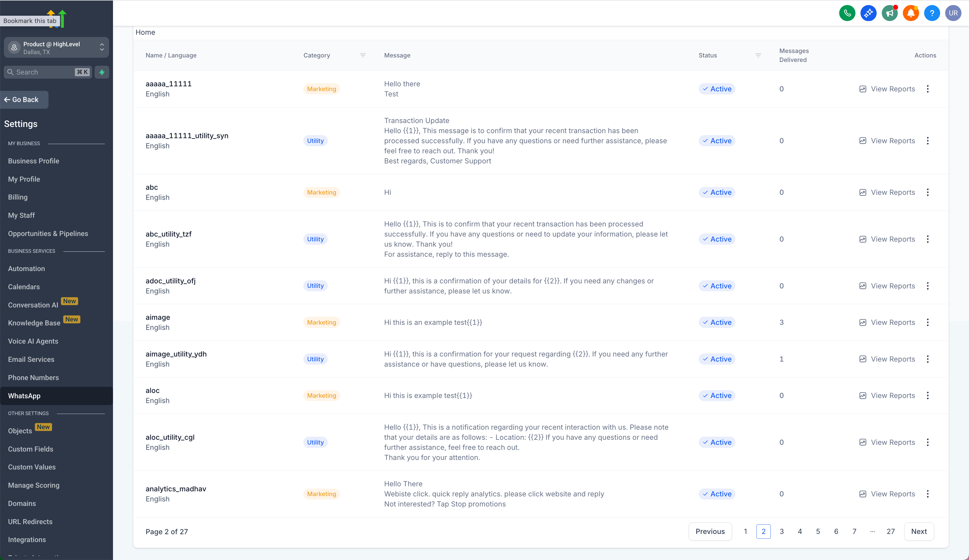
Task: Go to the Next page of templates
Action: coord(919,532)
